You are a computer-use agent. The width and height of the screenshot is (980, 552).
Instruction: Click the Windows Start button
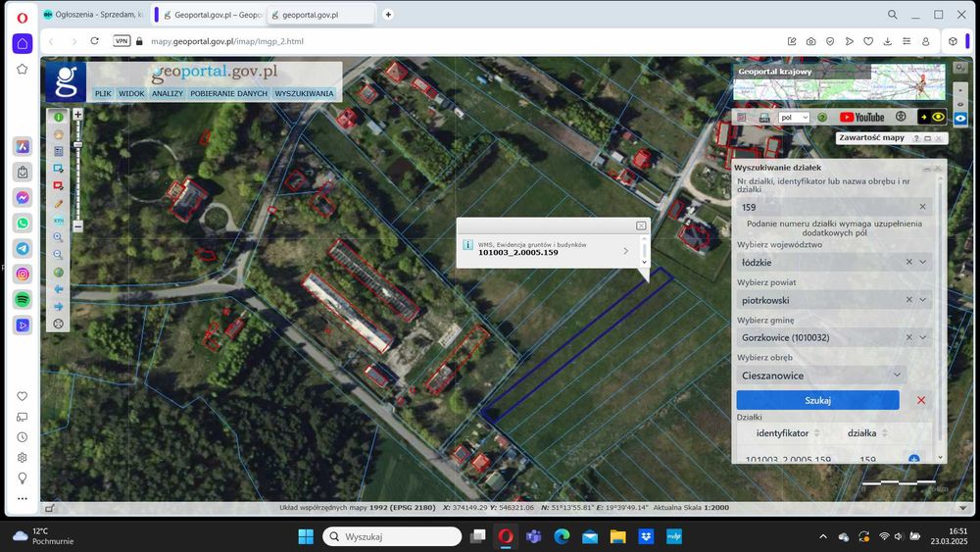point(306,536)
